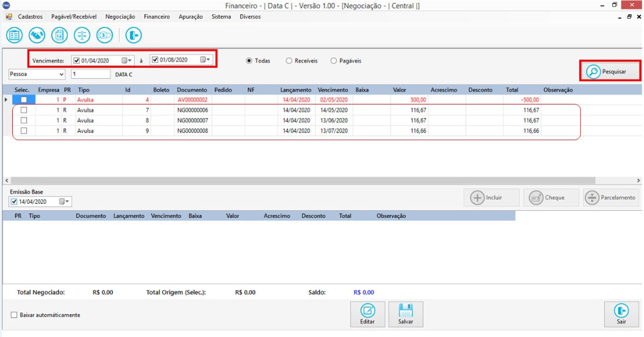Expand the Pessoa combo box
Image resolution: width=644 pixels, height=337 pixels.
click(x=61, y=74)
